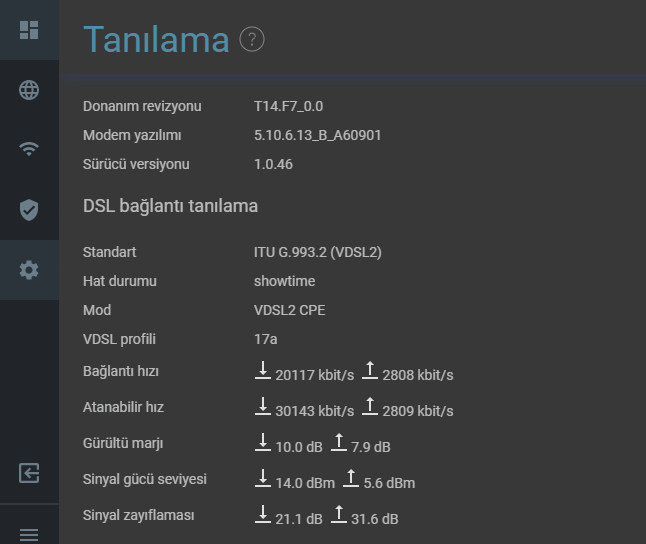This screenshot has height=544, width=646.
Task: Click the logout arrow icon
Action: point(29,473)
